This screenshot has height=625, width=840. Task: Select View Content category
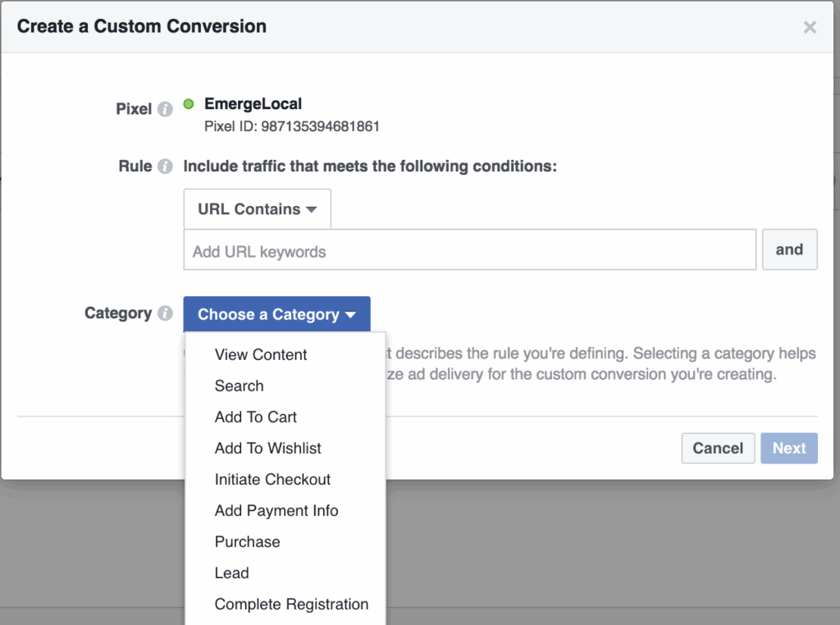coord(261,354)
